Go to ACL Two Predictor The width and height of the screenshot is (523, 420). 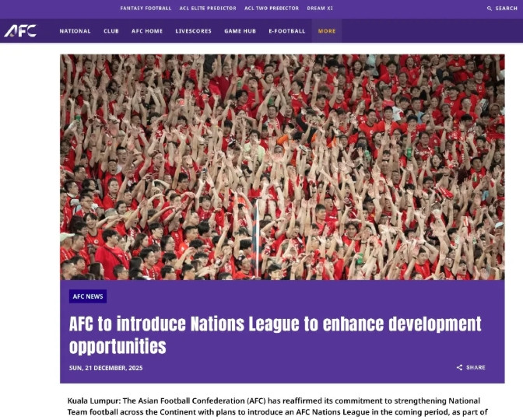pos(272,9)
